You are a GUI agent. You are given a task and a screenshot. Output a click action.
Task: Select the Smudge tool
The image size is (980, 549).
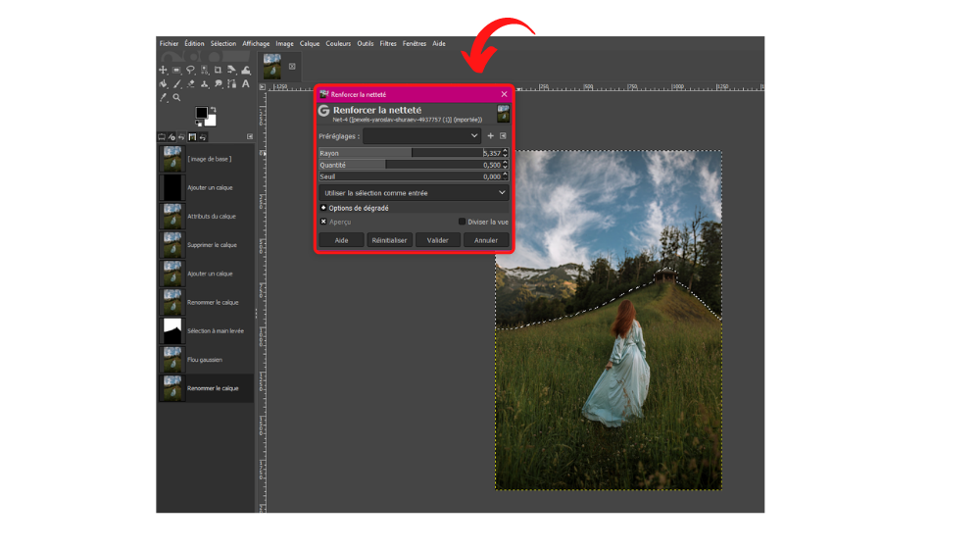pyautogui.click(x=219, y=83)
